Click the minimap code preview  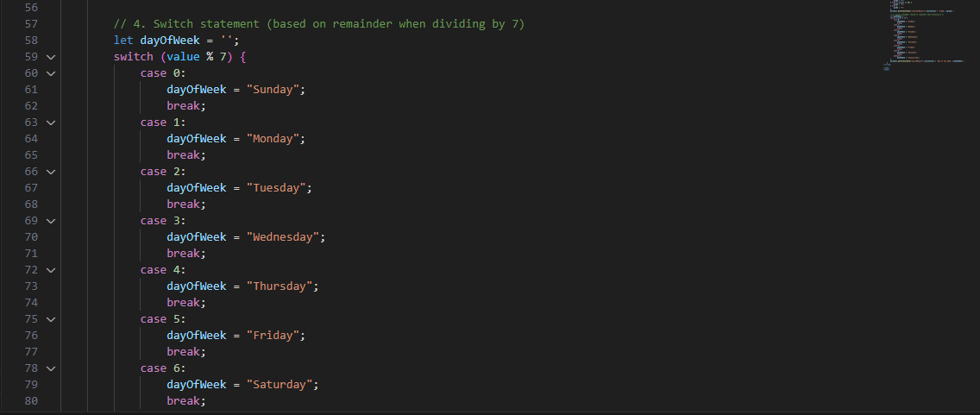pyautogui.click(x=927, y=35)
